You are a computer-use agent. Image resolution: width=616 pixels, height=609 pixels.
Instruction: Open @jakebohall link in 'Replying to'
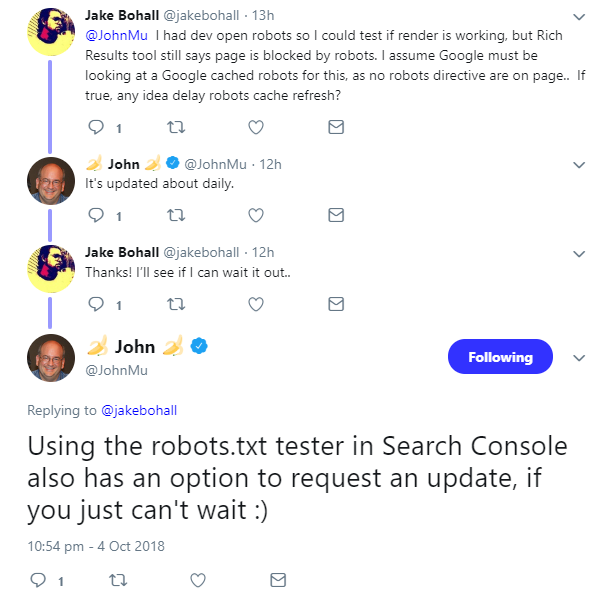click(132, 410)
